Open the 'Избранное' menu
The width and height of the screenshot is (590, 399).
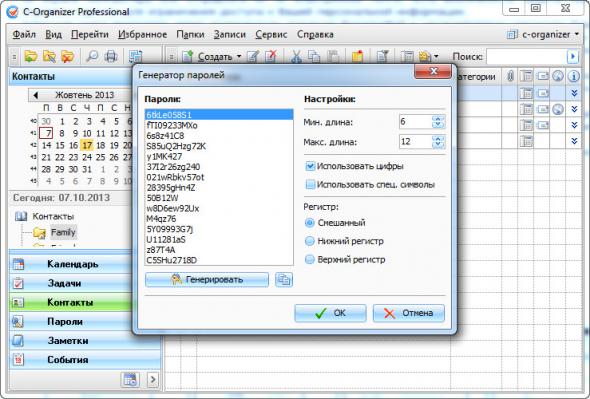[142, 34]
